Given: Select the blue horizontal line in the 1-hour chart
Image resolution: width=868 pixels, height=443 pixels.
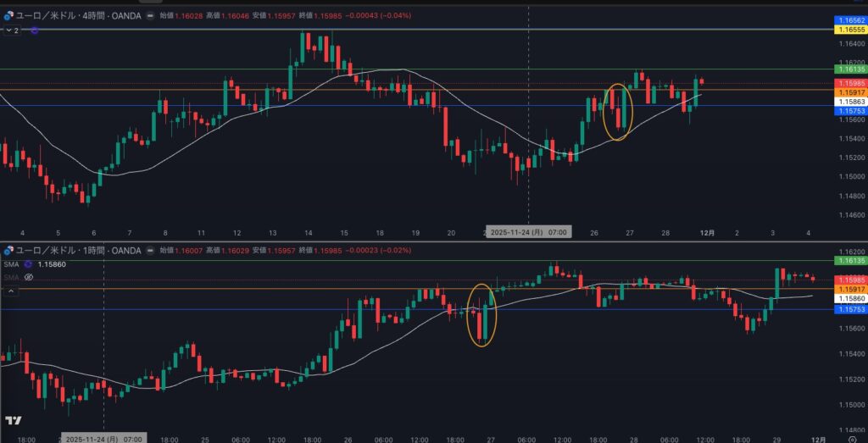Looking at the screenshot, I should click(x=415, y=309).
